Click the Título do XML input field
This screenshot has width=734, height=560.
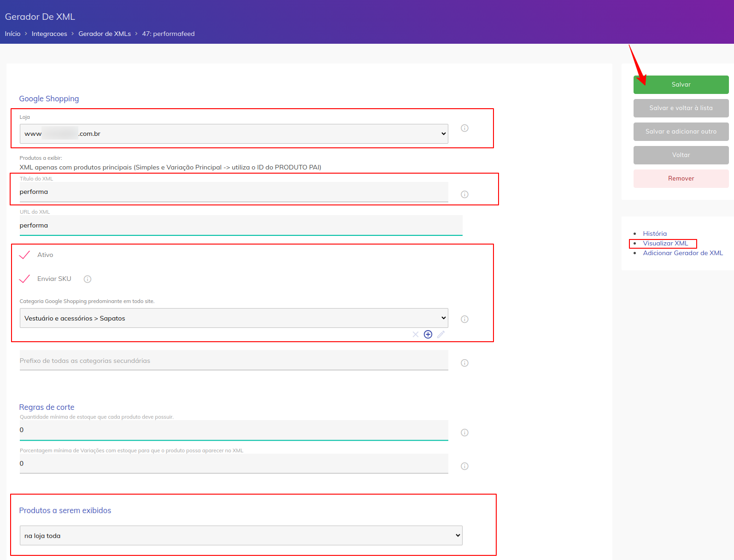(x=234, y=192)
